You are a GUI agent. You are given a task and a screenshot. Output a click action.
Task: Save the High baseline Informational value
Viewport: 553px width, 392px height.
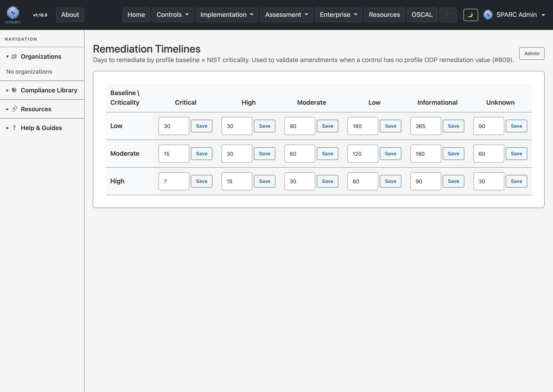pyautogui.click(x=453, y=181)
